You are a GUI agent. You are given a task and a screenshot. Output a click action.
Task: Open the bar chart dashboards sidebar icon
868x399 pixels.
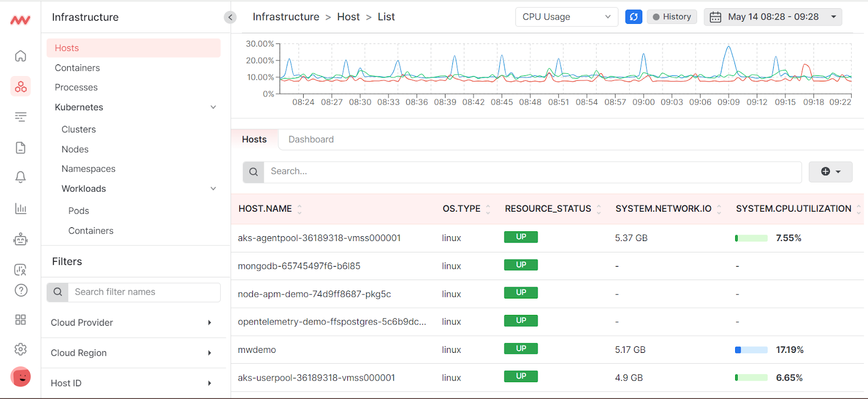tap(21, 208)
